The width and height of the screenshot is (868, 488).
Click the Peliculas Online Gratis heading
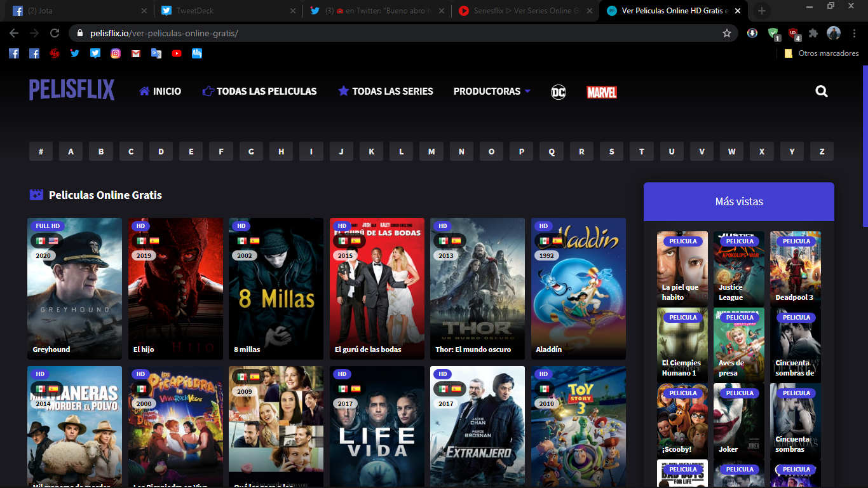click(x=105, y=195)
